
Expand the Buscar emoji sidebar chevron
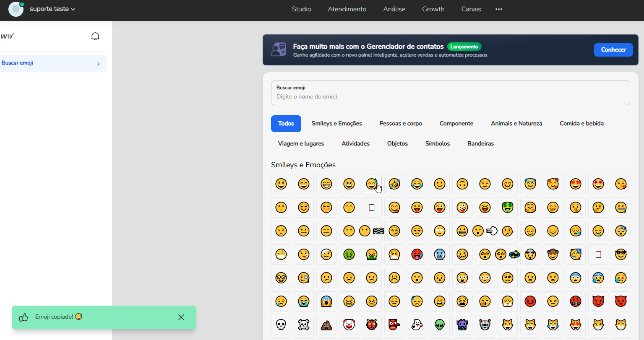[99, 64]
